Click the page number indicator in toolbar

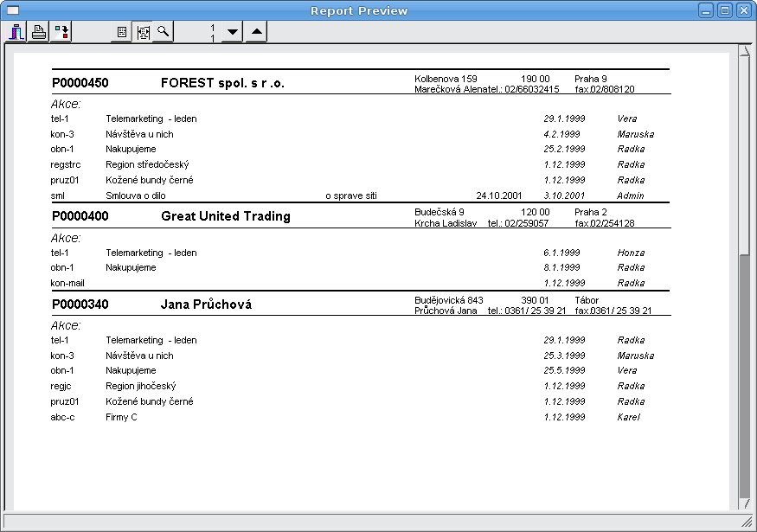click(211, 33)
